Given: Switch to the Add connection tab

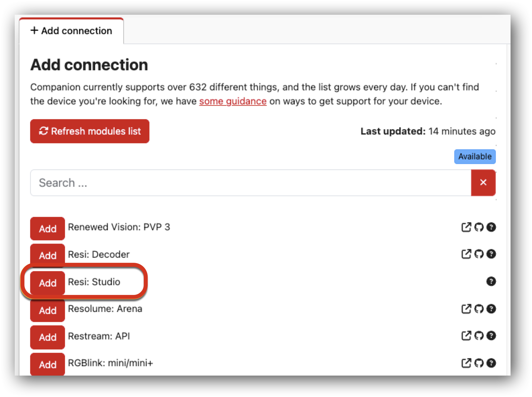Looking at the screenshot, I should (71, 31).
